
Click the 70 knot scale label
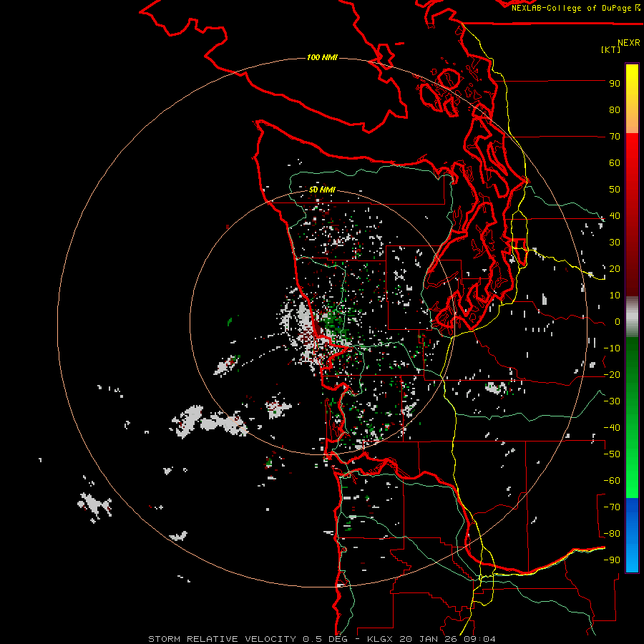click(615, 137)
